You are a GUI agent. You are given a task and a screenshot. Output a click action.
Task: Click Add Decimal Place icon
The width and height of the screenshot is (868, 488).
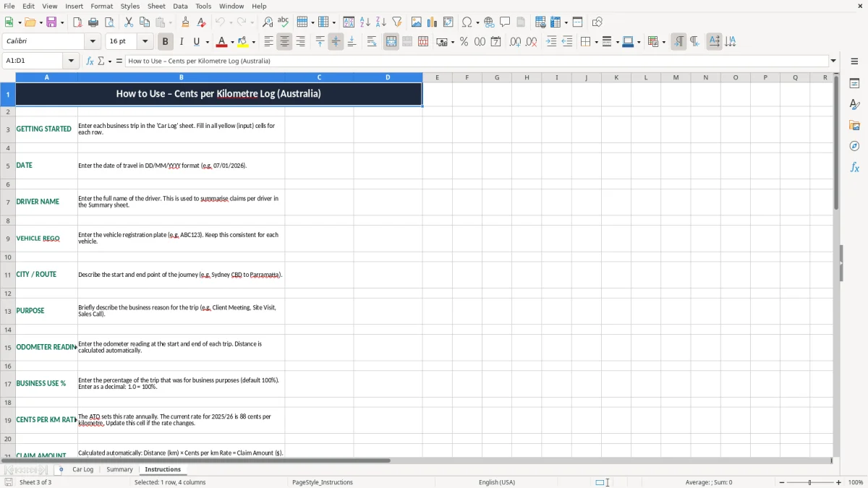point(515,42)
